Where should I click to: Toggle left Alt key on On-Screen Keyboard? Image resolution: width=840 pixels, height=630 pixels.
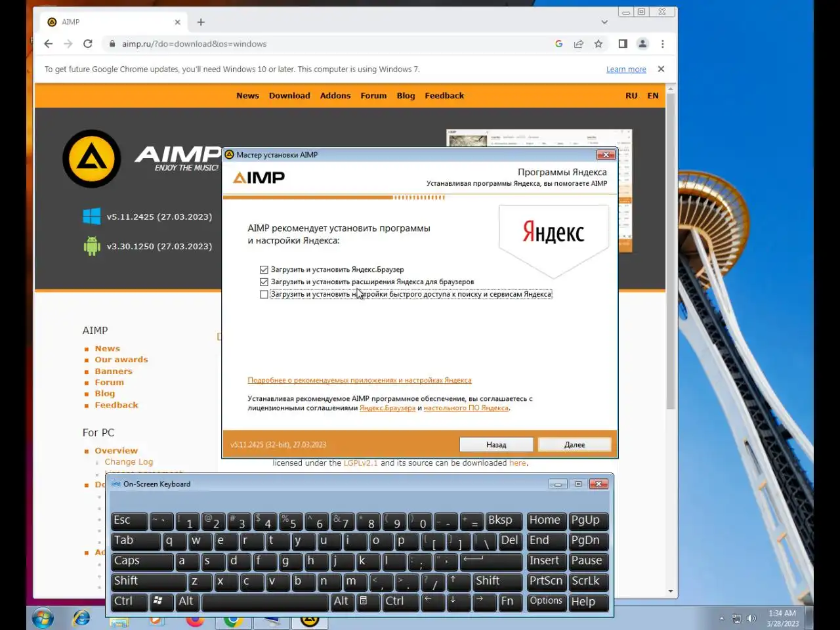tap(187, 601)
